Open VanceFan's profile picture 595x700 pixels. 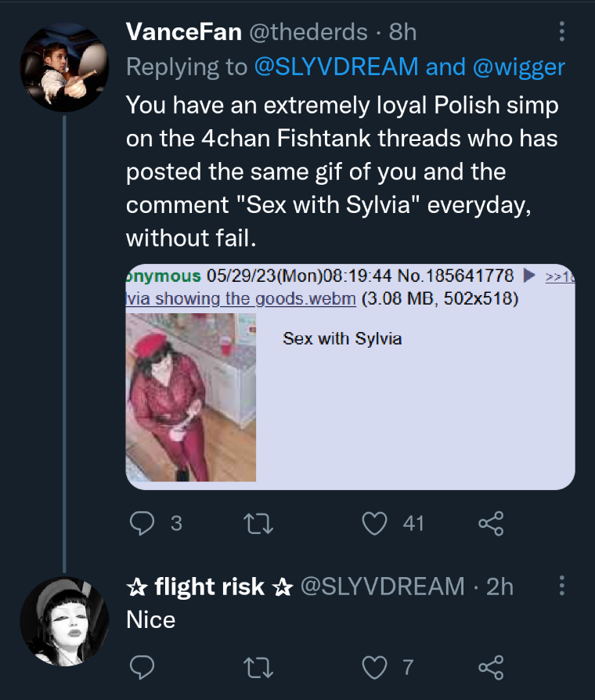point(63,67)
